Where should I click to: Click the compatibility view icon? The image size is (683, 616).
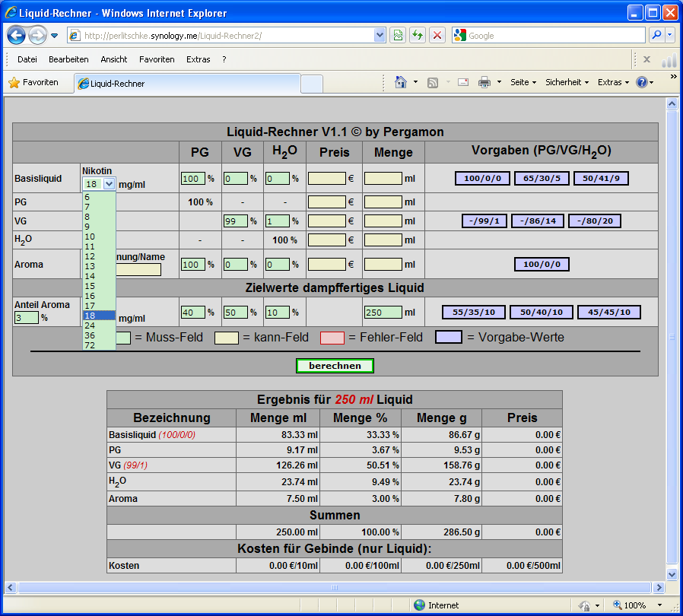click(398, 35)
